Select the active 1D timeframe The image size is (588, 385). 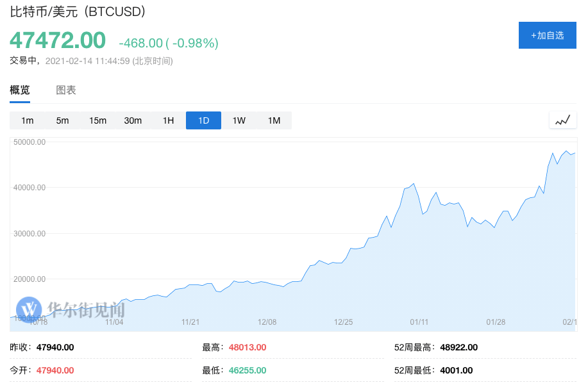tap(203, 120)
